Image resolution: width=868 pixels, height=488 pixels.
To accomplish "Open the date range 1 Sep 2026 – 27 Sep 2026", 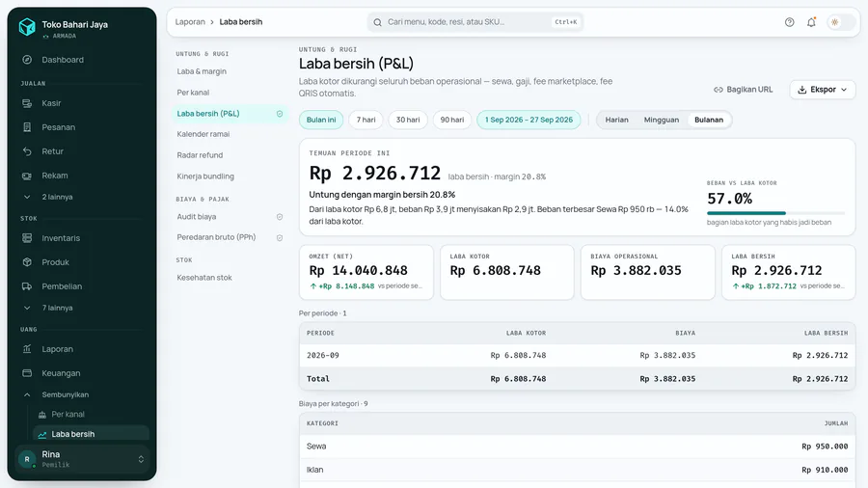I will 529,120.
